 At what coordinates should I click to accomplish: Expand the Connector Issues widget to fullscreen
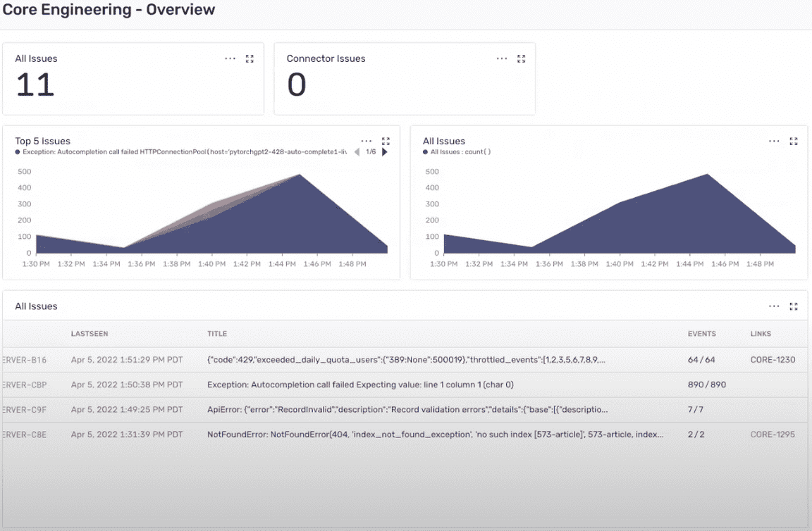tap(521, 58)
